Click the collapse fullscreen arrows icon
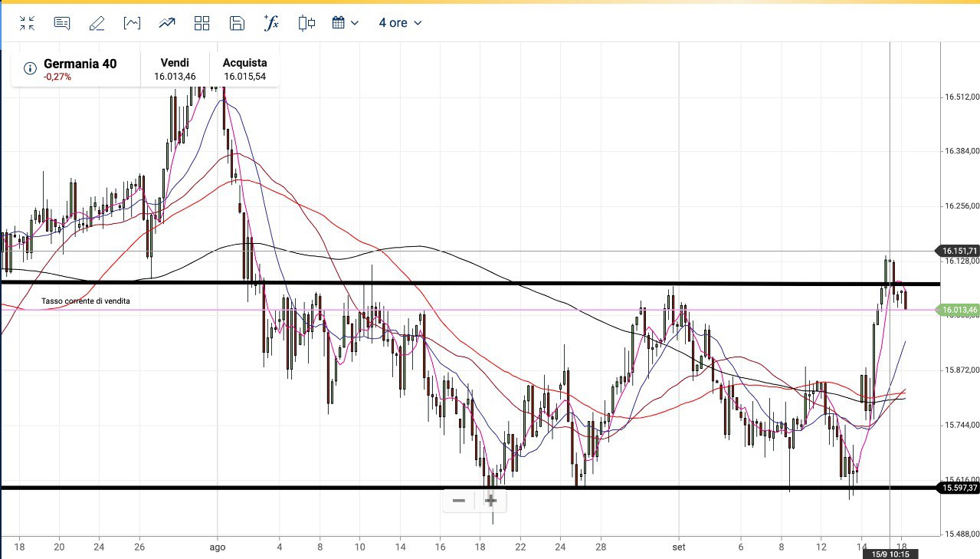 28,23
